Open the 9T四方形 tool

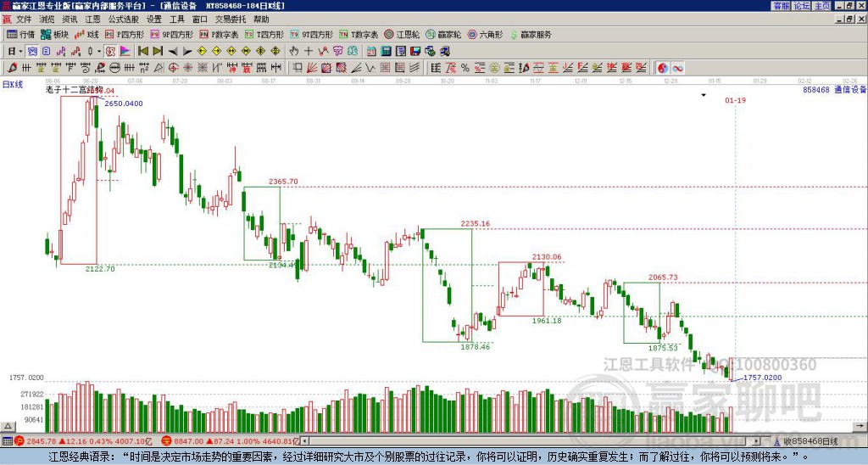click(x=312, y=35)
